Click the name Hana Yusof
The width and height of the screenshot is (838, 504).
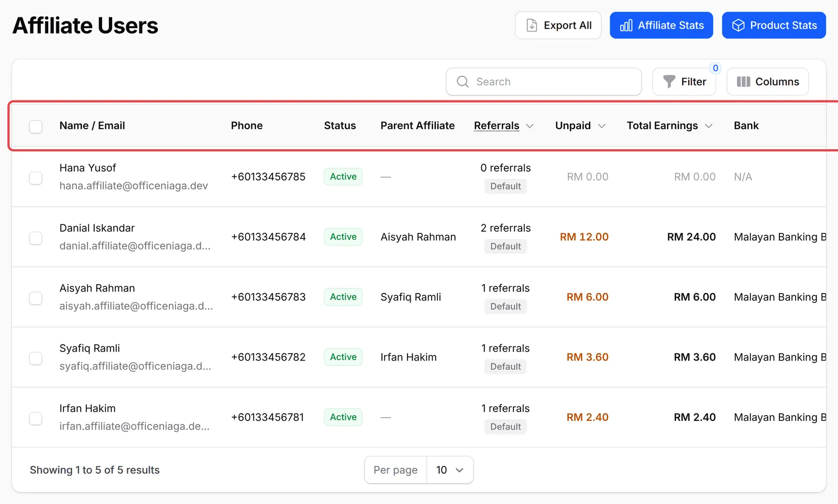coord(87,168)
